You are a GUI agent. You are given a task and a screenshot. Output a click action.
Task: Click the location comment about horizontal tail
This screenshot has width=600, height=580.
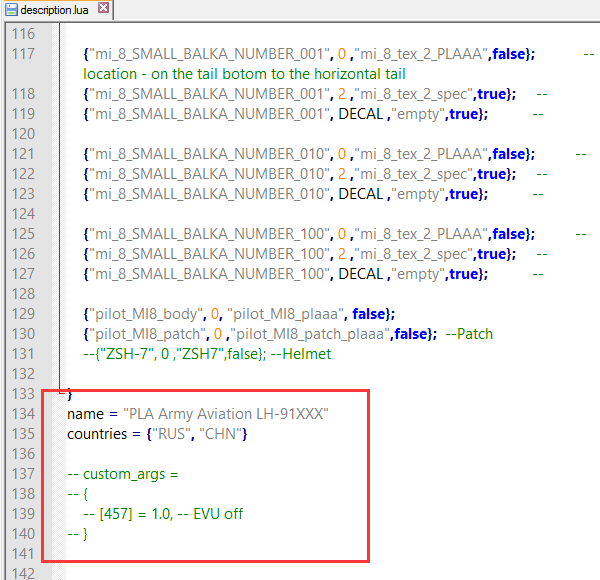coord(244,74)
